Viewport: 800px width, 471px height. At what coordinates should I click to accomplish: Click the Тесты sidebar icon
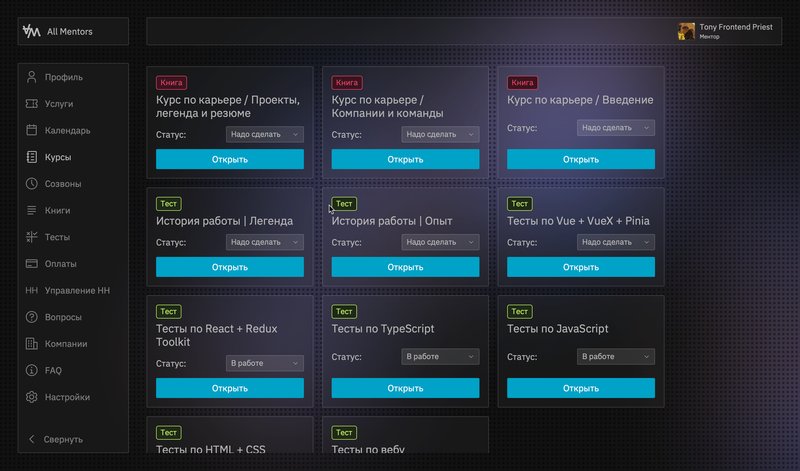[32, 237]
